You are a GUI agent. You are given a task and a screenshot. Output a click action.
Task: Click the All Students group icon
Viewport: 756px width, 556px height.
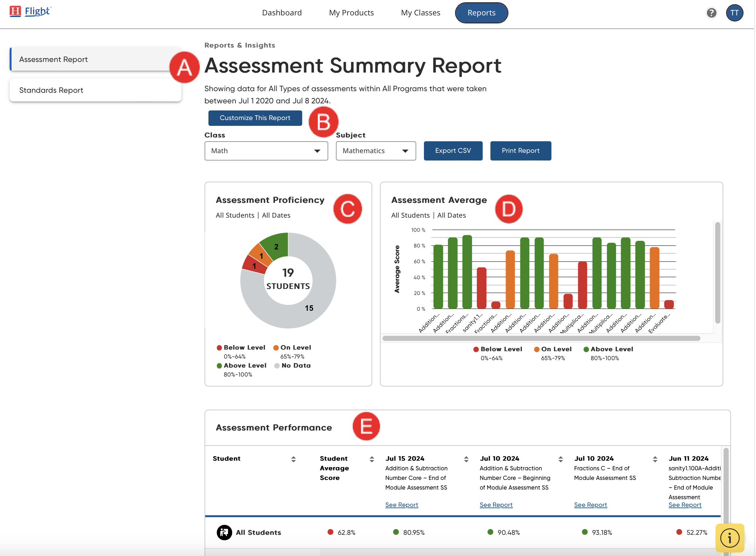coord(224,533)
